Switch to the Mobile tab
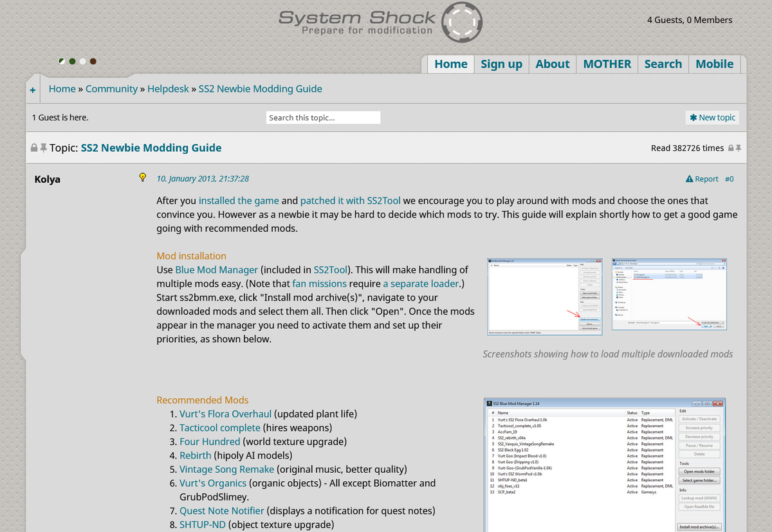The width and height of the screenshot is (772, 532). pyautogui.click(x=715, y=64)
